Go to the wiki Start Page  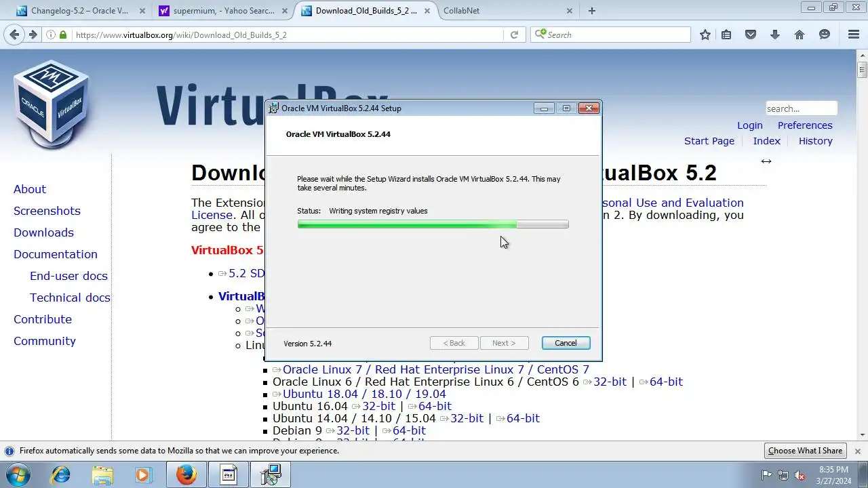pos(709,141)
